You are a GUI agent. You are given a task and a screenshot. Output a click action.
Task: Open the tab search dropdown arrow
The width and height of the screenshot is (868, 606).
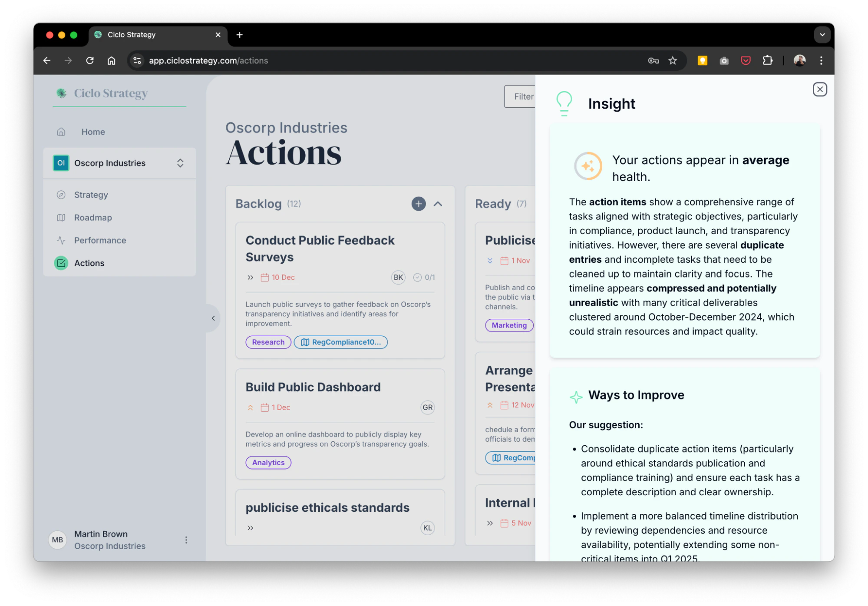click(822, 35)
